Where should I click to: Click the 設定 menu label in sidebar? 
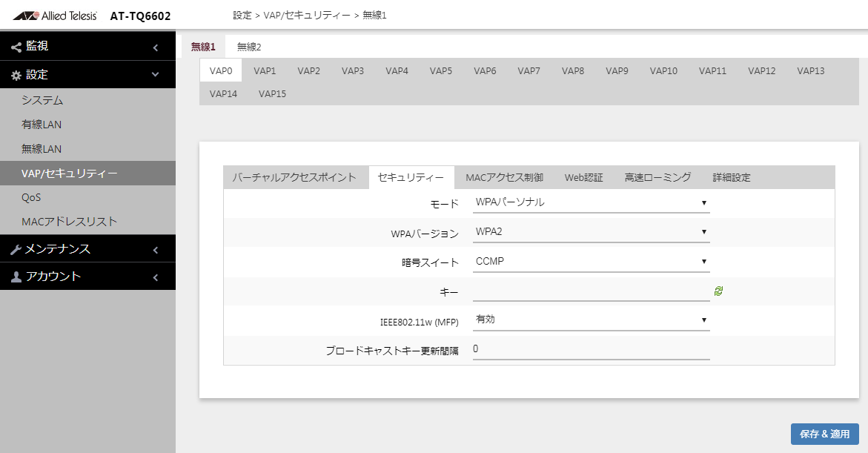point(37,75)
